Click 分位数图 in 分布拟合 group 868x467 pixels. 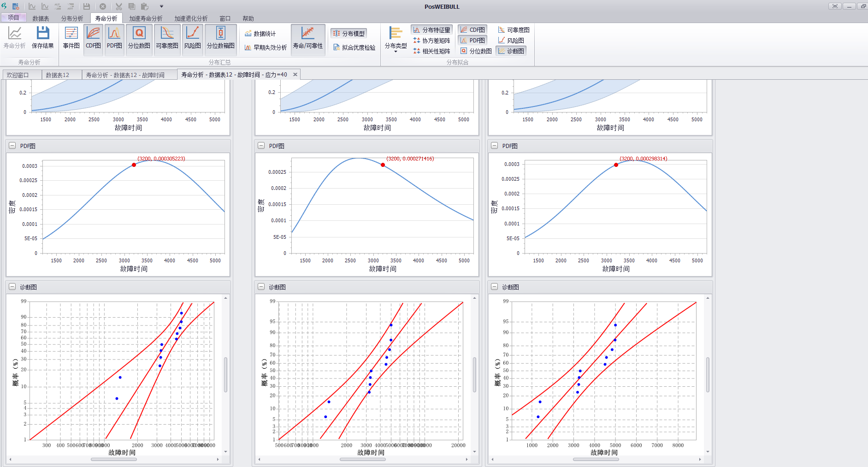point(476,51)
